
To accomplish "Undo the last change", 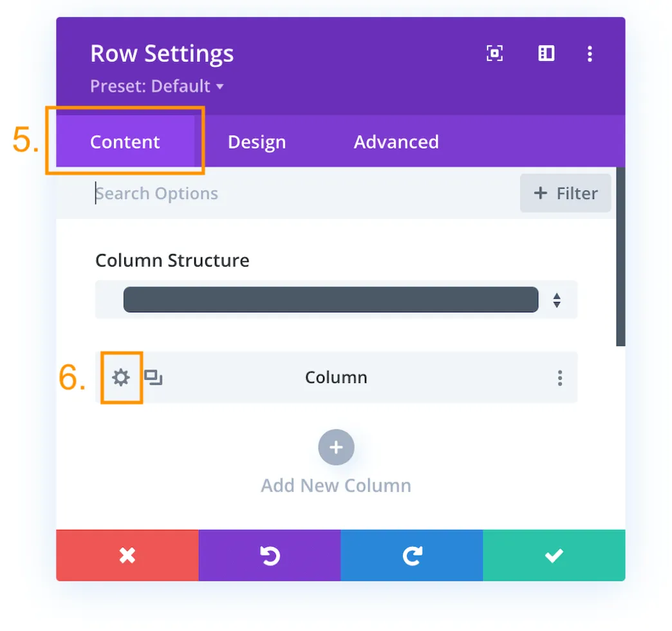I will point(270,555).
